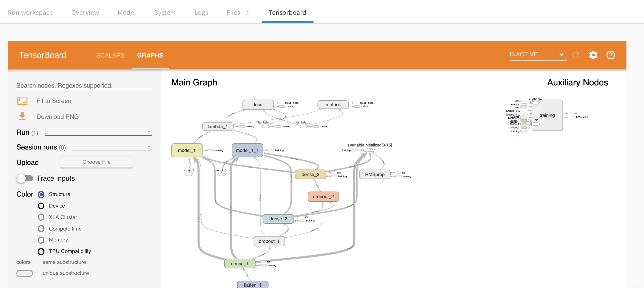Image resolution: width=644 pixels, height=288 pixels.
Task: Open TensorBoard settings gear
Action: [x=593, y=55]
